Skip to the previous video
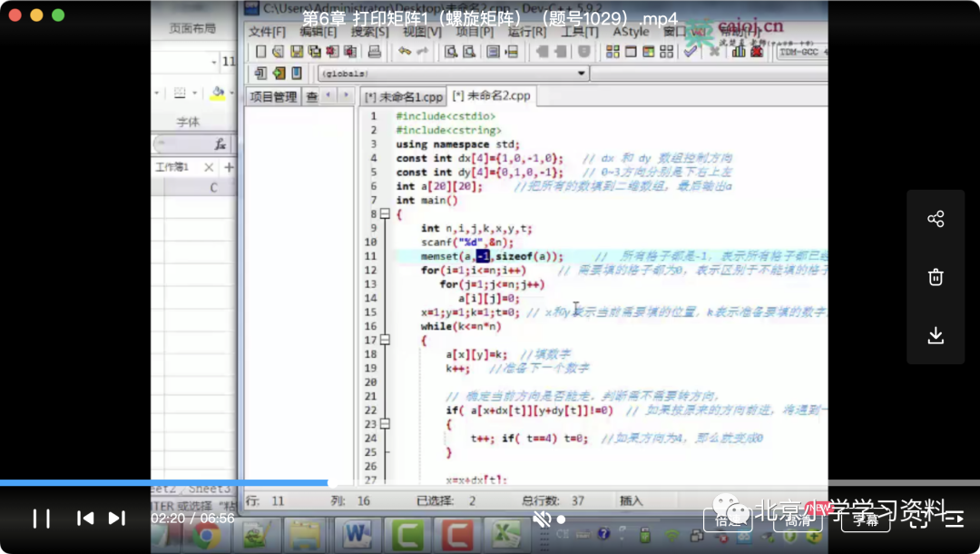Image resolution: width=980 pixels, height=554 pixels. pyautogui.click(x=85, y=519)
